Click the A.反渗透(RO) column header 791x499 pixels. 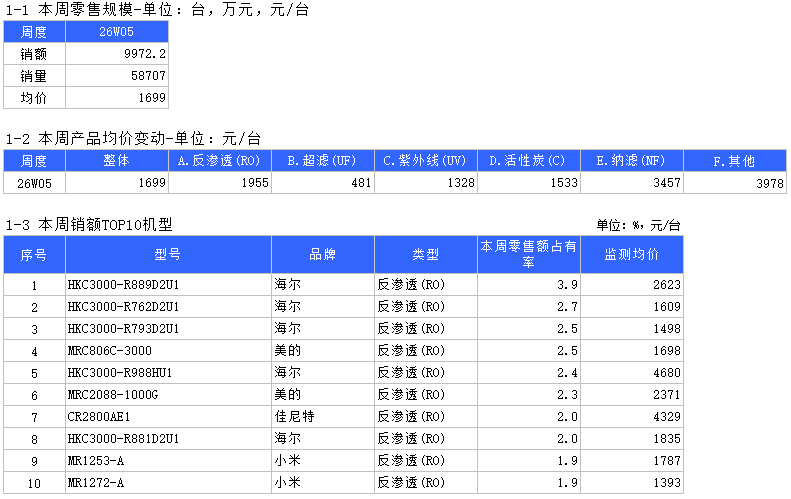(219, 161)
